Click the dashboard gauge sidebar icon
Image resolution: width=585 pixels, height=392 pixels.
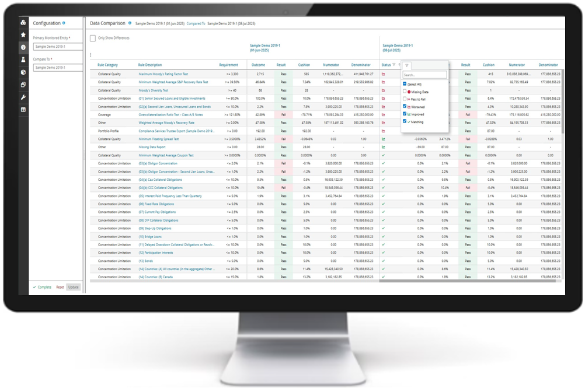(x=23, y=47)
